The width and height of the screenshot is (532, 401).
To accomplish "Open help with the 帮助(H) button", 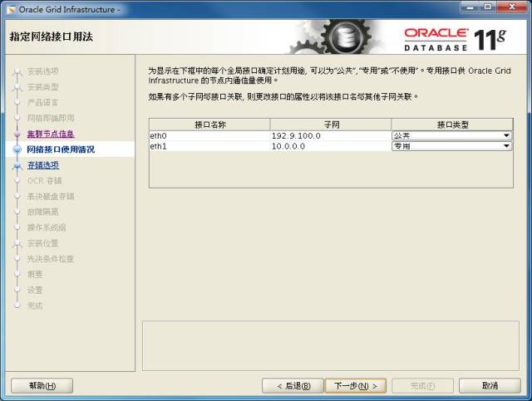I will point(42,386).
